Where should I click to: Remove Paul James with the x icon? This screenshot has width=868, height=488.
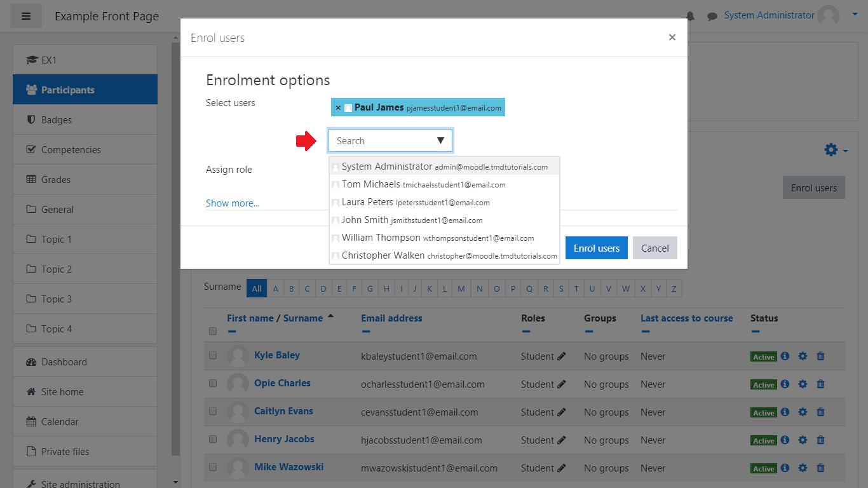pyautogui.click(x=338, y=108)
